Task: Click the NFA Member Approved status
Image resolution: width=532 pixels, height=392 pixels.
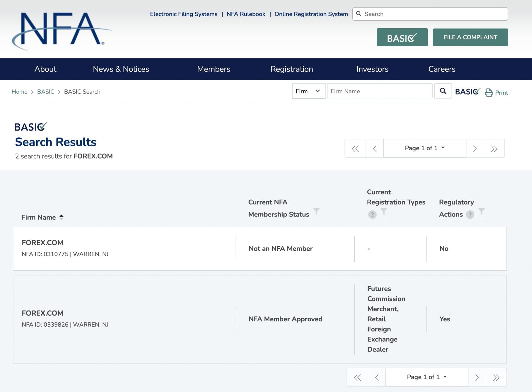Action: point(285,319)
